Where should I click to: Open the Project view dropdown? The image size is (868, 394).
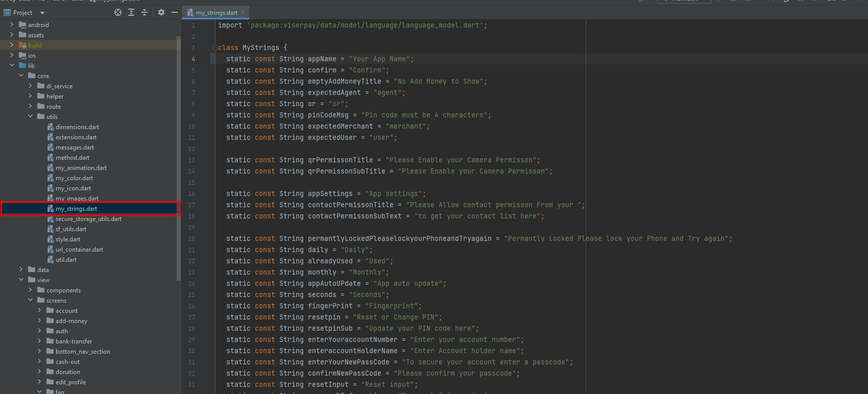(x=42, y=13)
